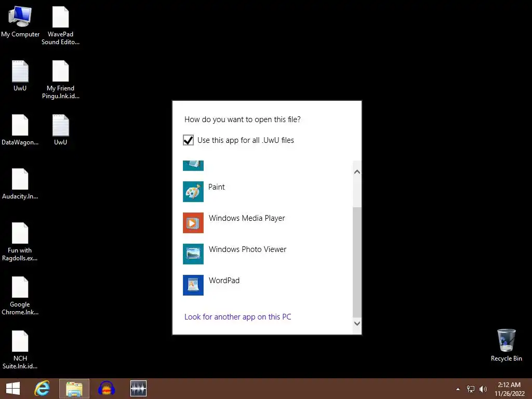532x399 pixels.
Task: Choose the WordPad app icon
Action: tap(193, 285)
